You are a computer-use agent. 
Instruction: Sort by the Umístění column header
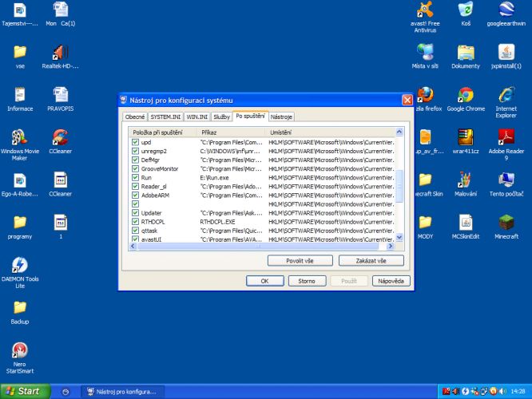(331, 132)
